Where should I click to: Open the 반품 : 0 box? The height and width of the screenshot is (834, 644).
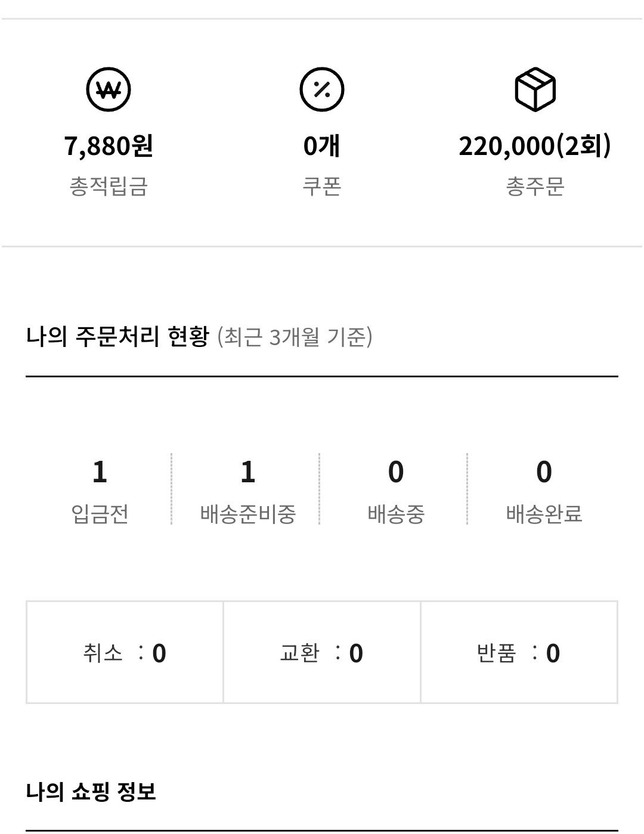tap(519, 652)
